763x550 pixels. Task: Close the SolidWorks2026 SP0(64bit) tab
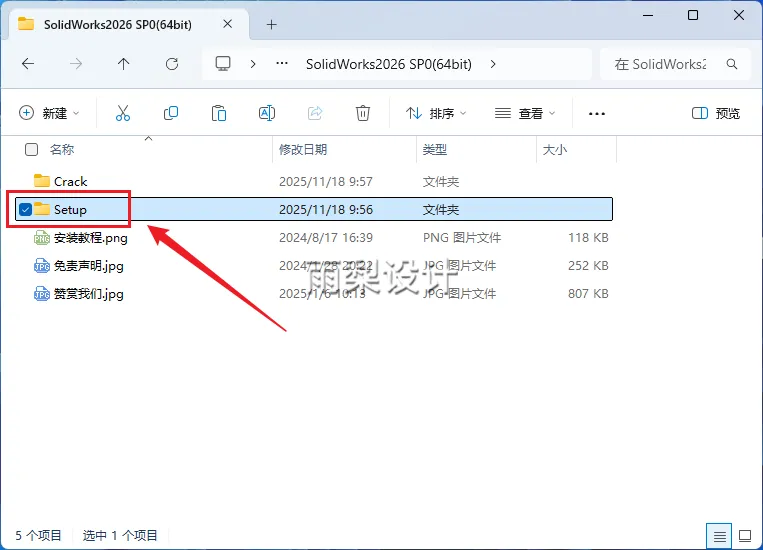point(227,24)
